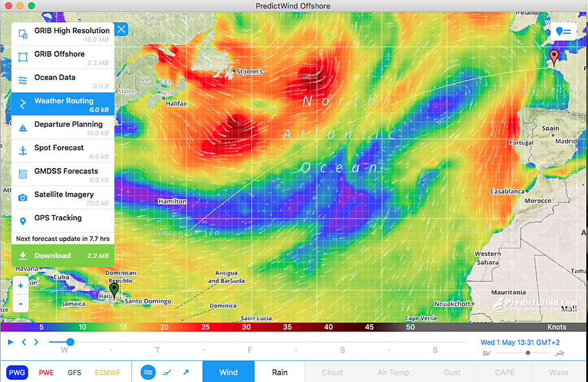Click the black start marker near Haiti
This screenshot has width=588, height=382.
tap(114, 291)
